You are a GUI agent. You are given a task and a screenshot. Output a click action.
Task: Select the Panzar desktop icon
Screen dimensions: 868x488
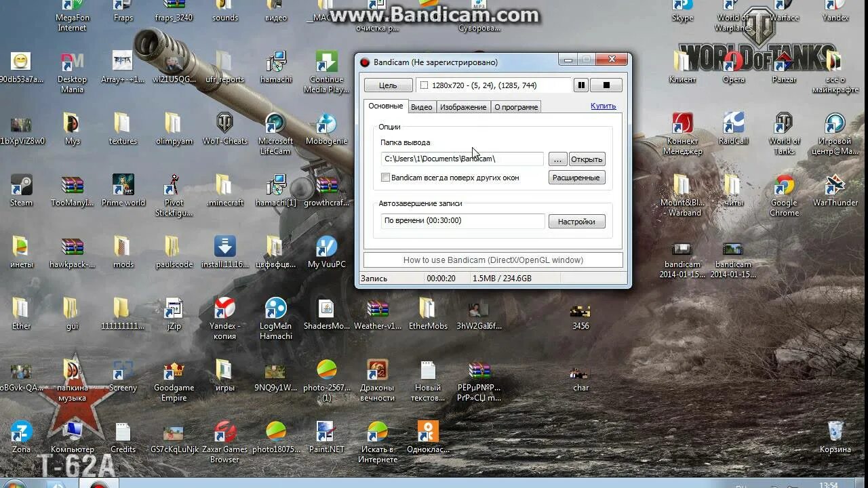click(784, 67)
